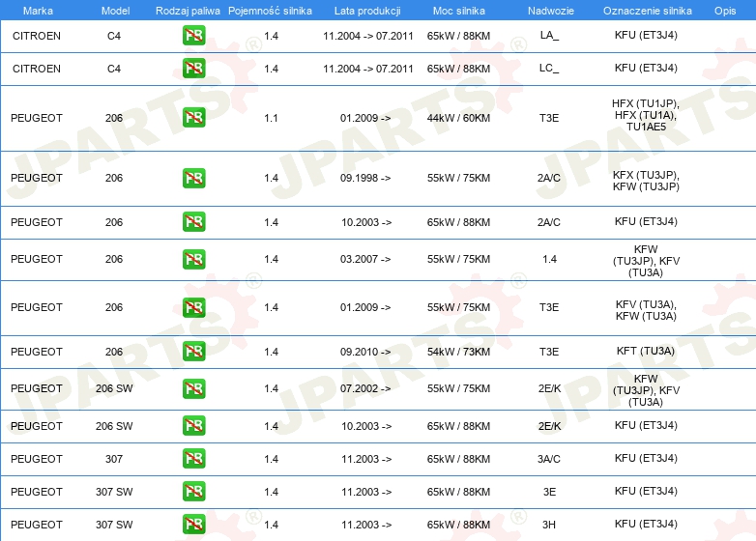Image resolution: width=756 pixels, height=541 pixels.
Task: Click the Oznaczenie silnika column header
Action: click(646, 11)
